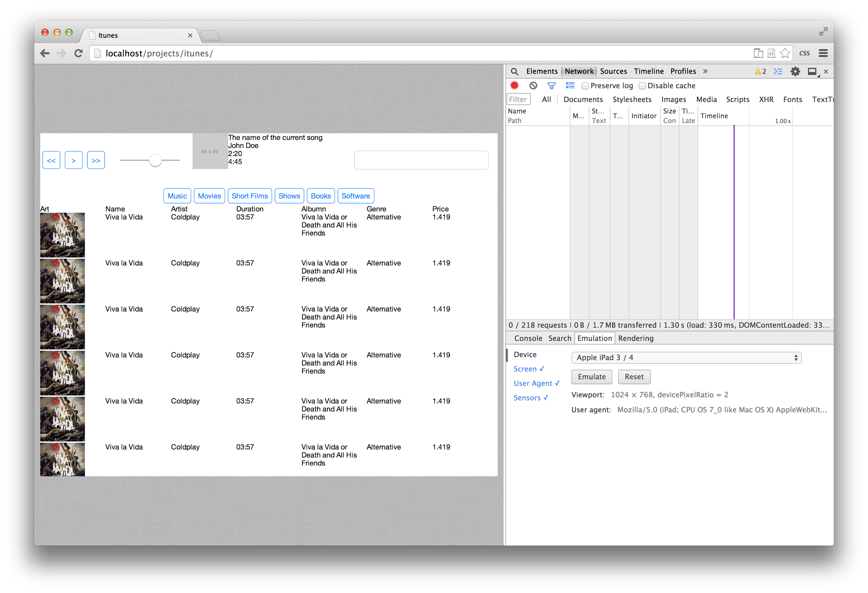Open the Rendering drawer tab
Viewport: 868px width, 593px height.
(635, 338)
